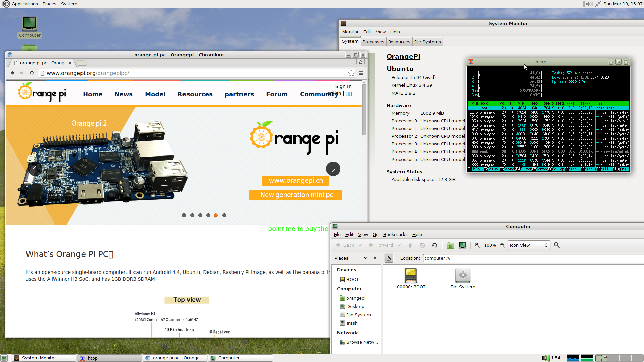
Task: Go back in Chromium with the back arrow
Action: click(x=12, y=73)
